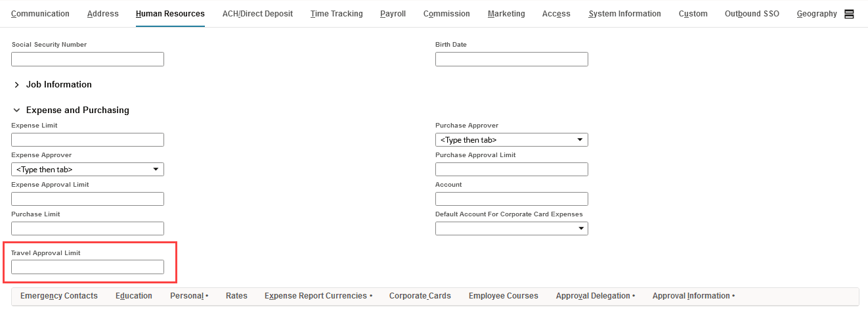Select the Purchase Approval Limit field

(x=511, y=170)
